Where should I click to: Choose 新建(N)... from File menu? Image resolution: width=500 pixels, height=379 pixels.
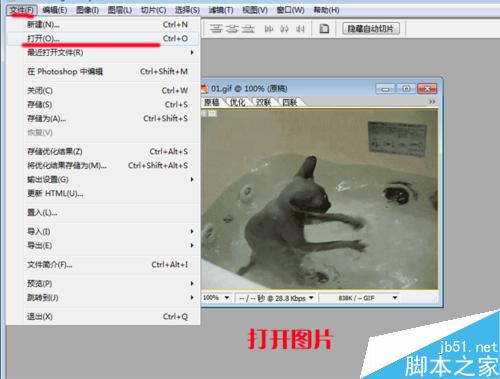pos(103,24)
